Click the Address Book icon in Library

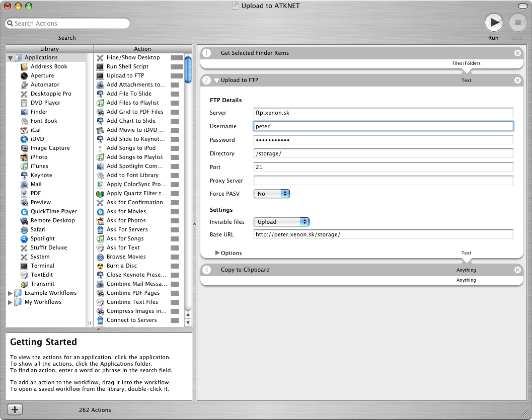point(24,66)
